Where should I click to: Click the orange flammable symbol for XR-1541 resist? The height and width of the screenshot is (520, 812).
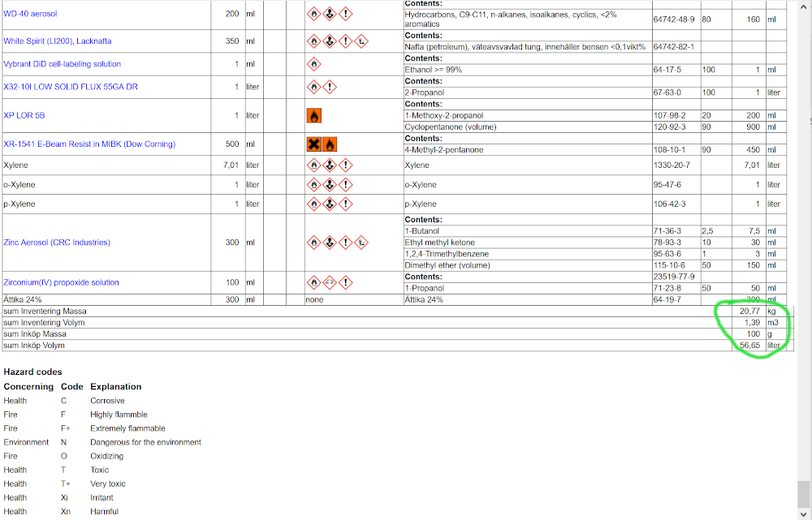point(330,144)
